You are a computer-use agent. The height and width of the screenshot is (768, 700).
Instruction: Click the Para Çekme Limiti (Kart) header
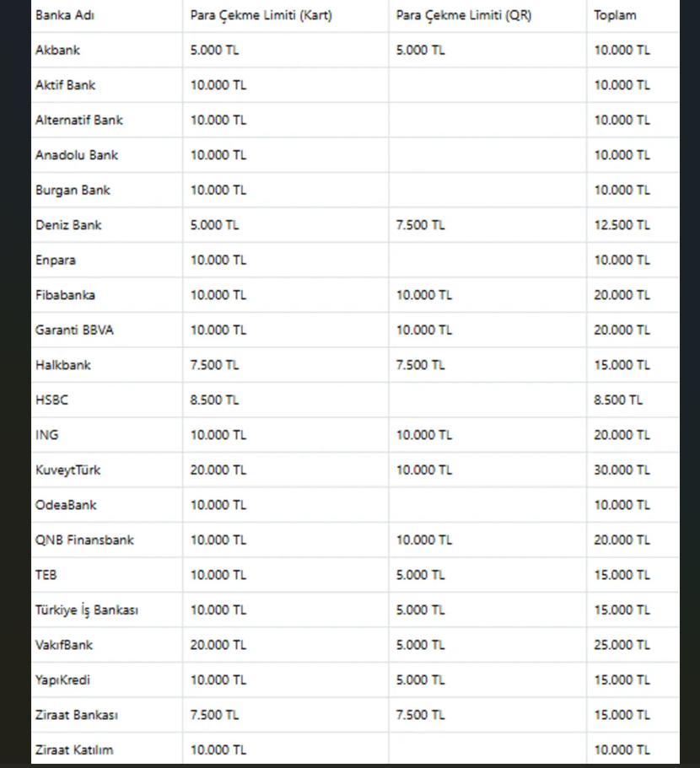[x=261, y=15]
